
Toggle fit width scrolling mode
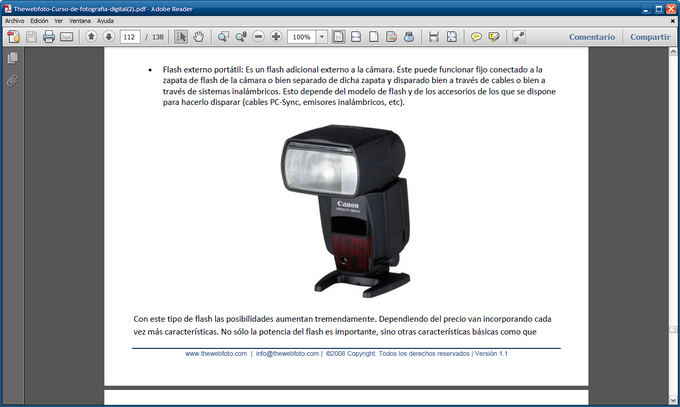point(356,37)
